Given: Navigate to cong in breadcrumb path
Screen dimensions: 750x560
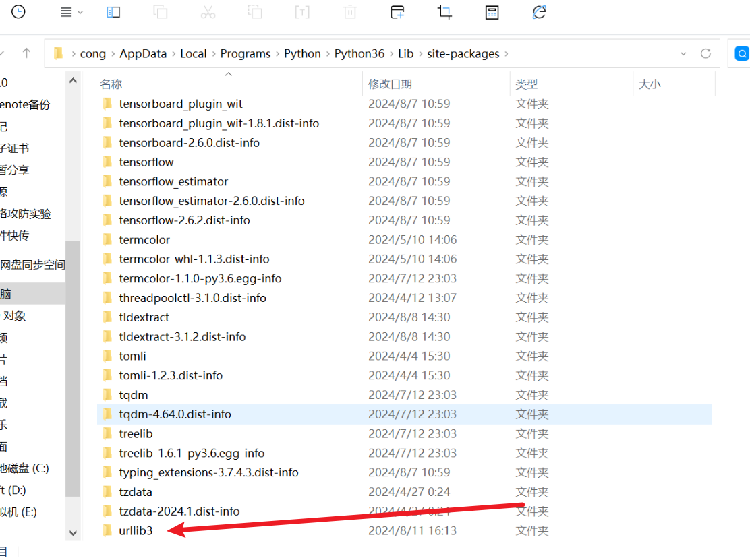Looking at the screenshot, I should pos(93,53).
